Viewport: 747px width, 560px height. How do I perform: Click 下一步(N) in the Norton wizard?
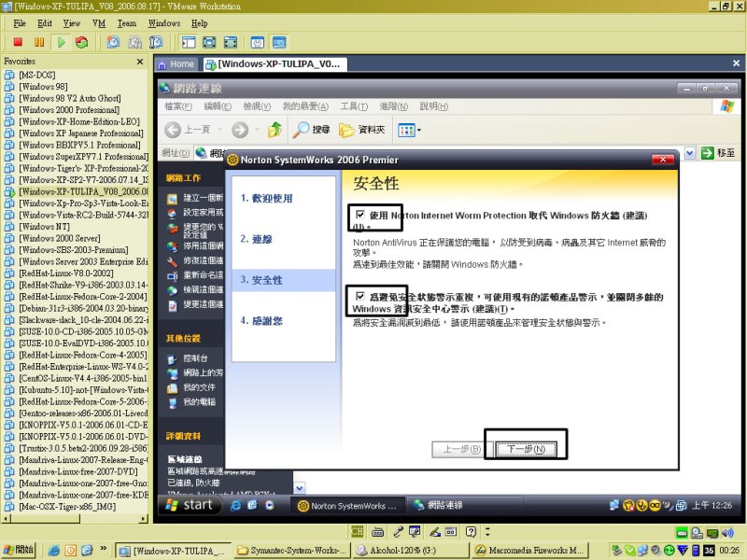tap(526, 449)
